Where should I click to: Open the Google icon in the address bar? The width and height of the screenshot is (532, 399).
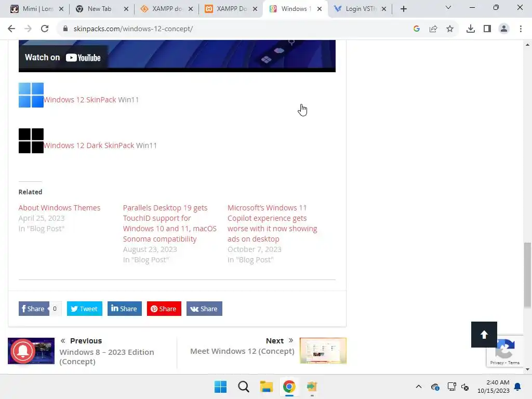[x=417, y=29]
